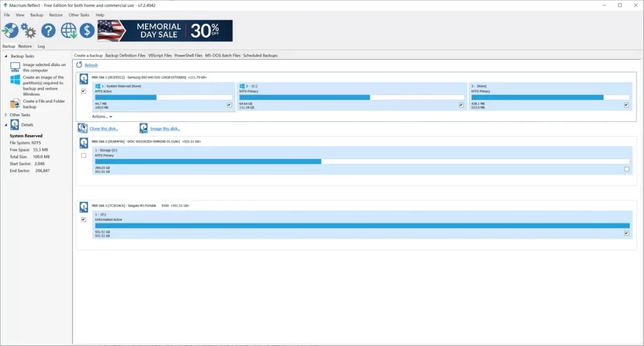The width and height of the screenshot is (644, 346).
Task: Click the dollar sign purchase icon
Action: coord(87,30)
